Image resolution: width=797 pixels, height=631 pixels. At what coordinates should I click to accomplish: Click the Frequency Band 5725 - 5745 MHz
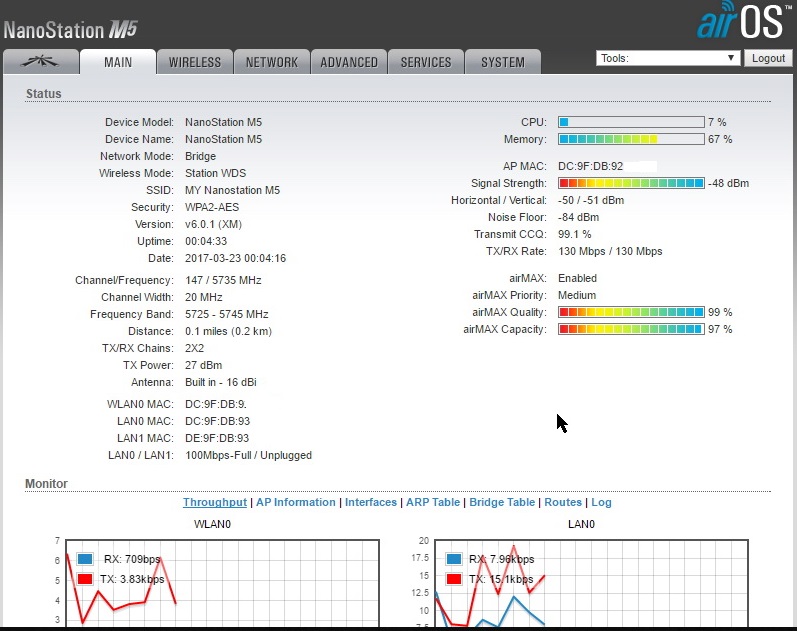(x=227, y=314)
